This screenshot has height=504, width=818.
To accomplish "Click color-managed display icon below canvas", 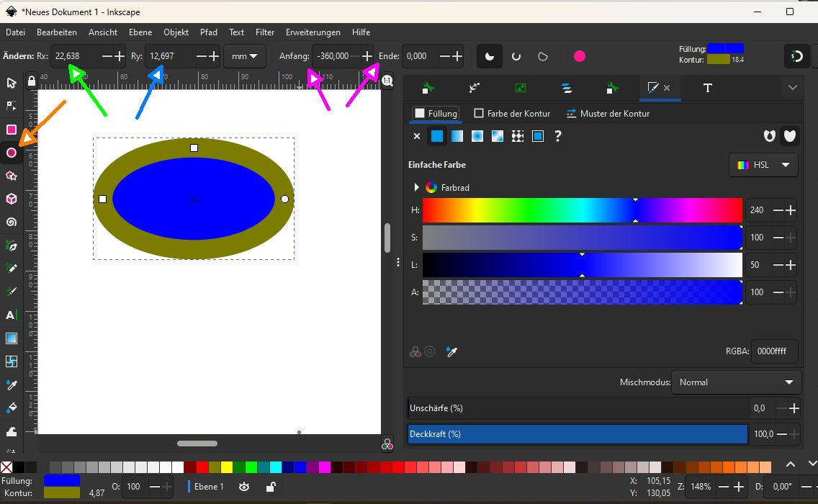I will tap(387, 444).
